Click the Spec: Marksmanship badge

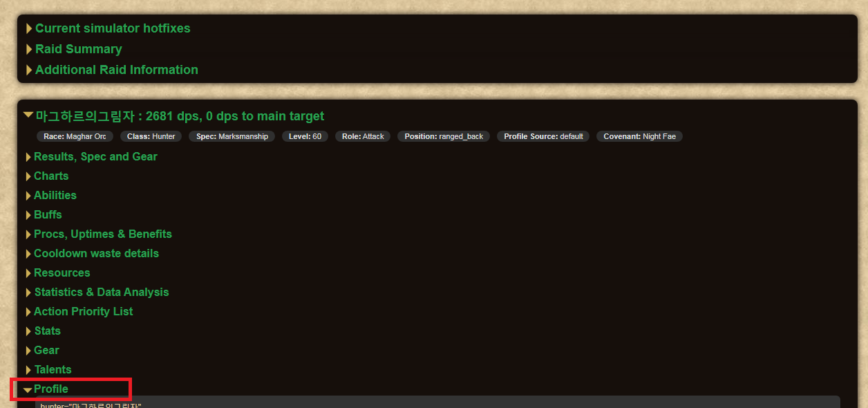click(232, 137)
